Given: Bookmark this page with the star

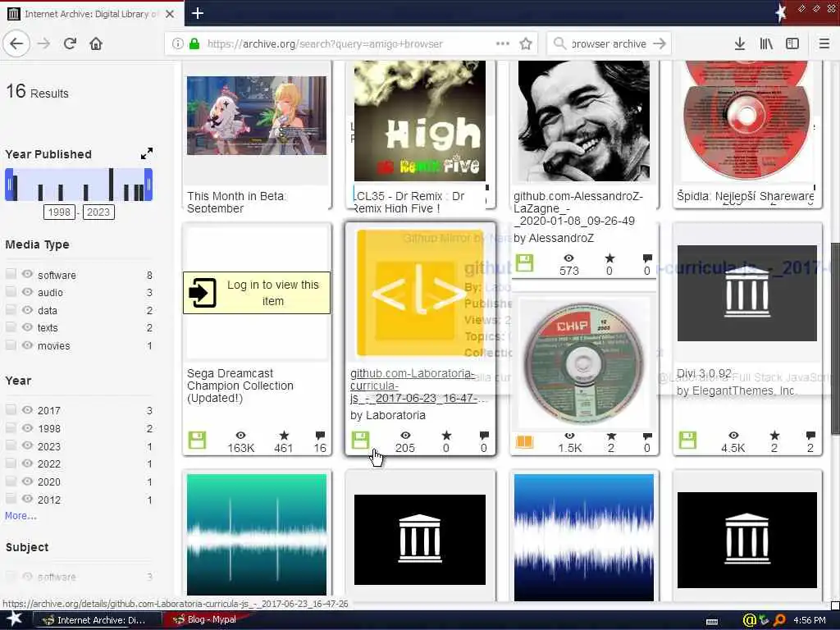Looking at the screenshot, I should pyautogui.click(x=526, y=44).
